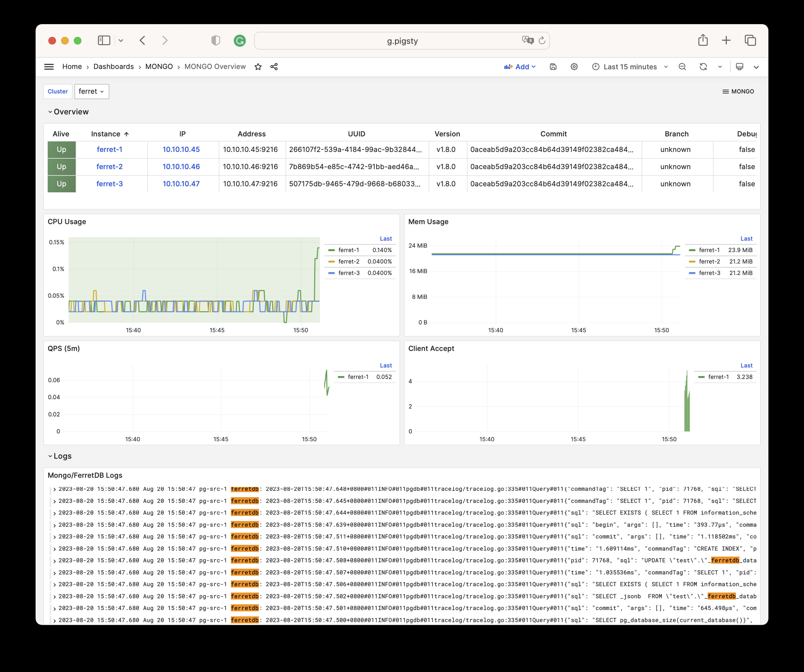
Task: Click the g.pigsty address bar
Action: (x=402, y=41)
